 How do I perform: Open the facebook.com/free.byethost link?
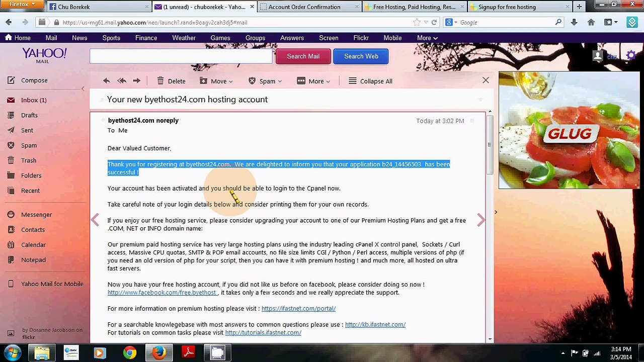point(162,293)
